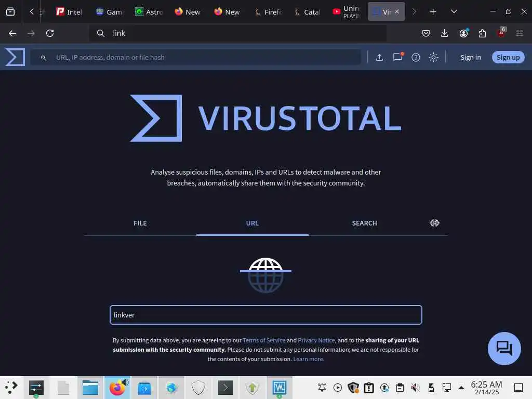
Task: Click the show desktop button
Action: (x=518, y=388)
